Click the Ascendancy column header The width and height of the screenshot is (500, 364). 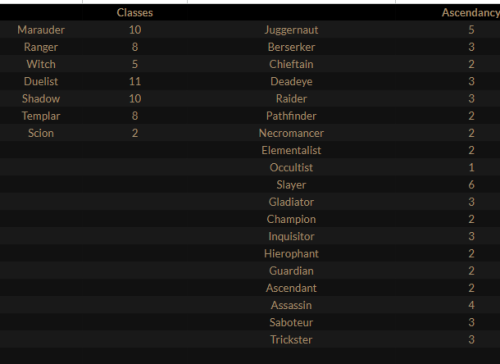pos(470,13)
